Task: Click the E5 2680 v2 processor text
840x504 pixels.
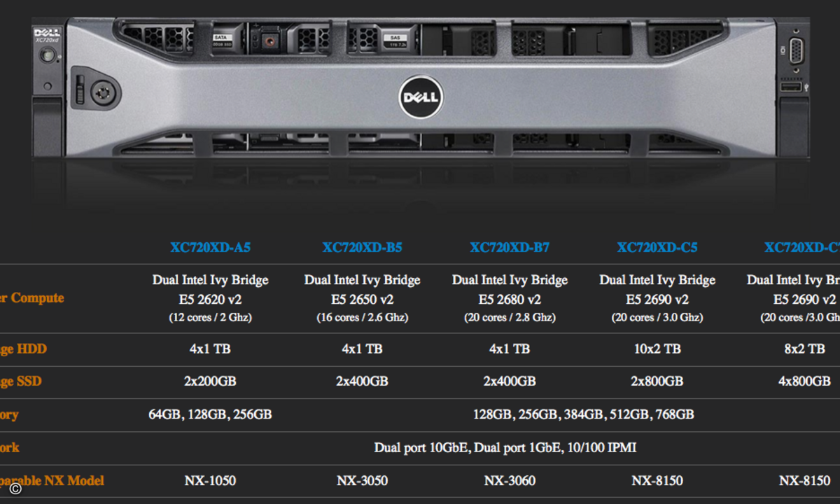Action: tap(510, 299)
